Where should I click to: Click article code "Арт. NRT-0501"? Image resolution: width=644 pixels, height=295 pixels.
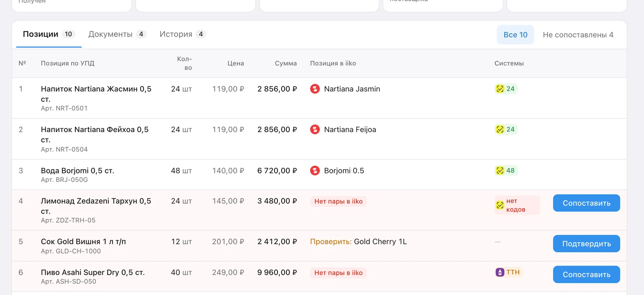click(x=64, y=108)
